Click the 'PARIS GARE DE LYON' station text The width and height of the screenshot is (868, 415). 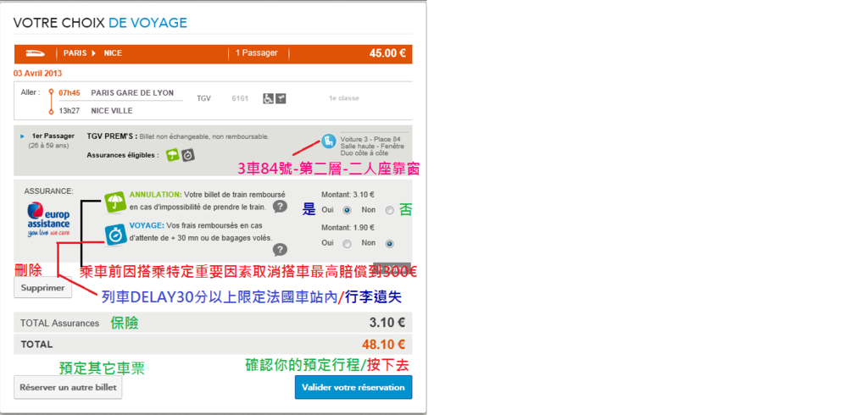(x=132, y=93)
